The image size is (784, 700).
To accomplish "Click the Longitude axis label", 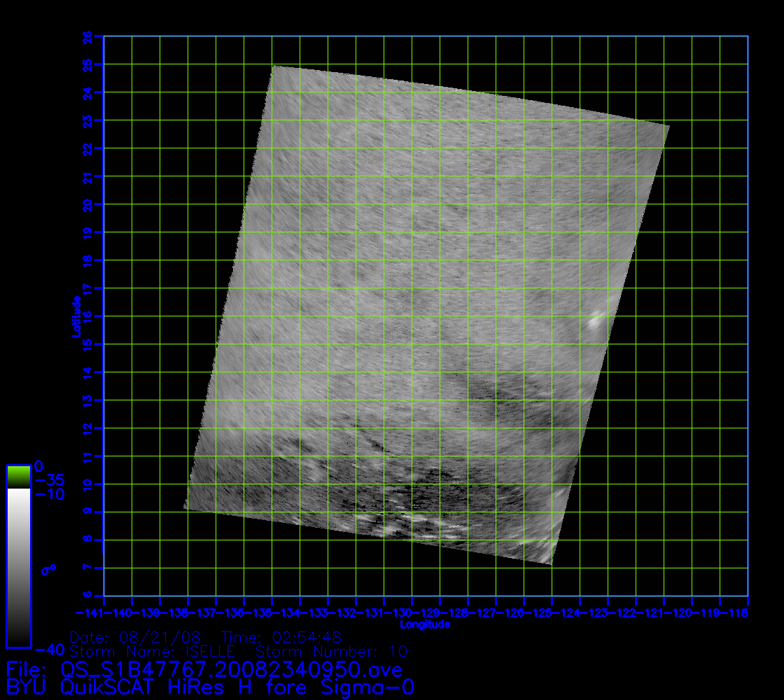I will point(425,624).
